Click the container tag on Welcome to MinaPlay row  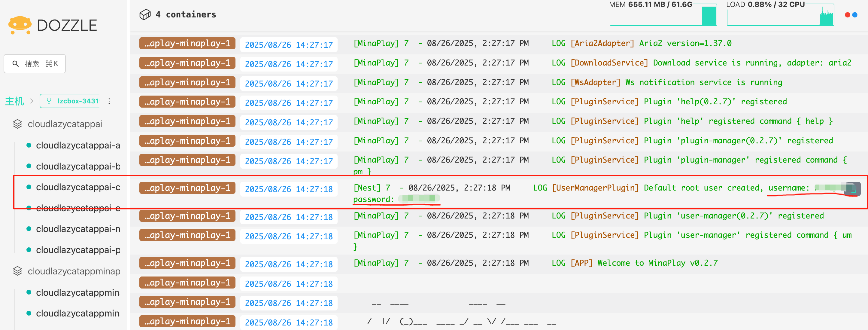(187, 263)
